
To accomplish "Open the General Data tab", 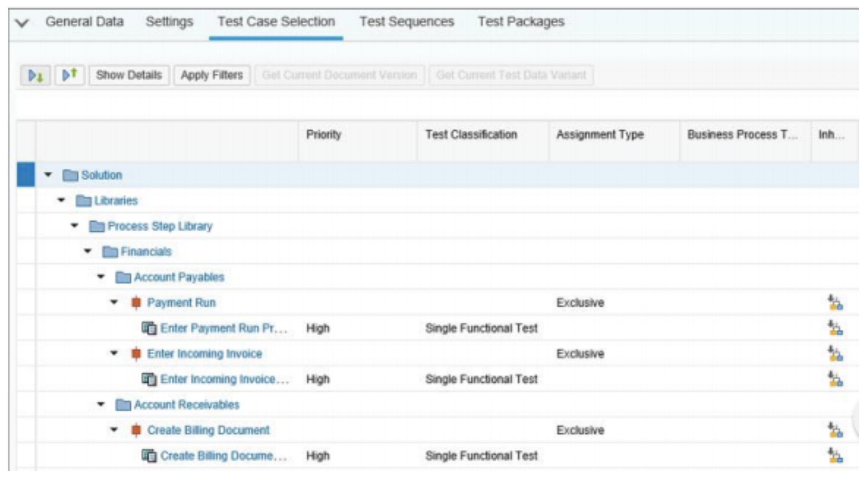I will tap(85, 22).
